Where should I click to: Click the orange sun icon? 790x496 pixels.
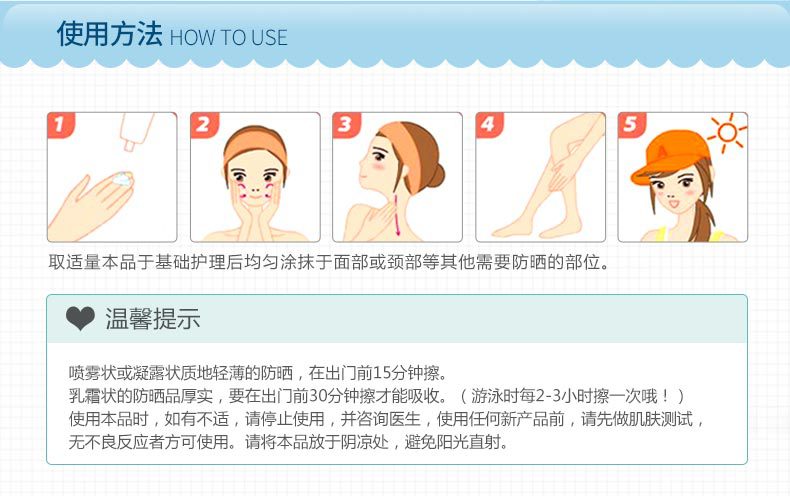click(727, 133)
